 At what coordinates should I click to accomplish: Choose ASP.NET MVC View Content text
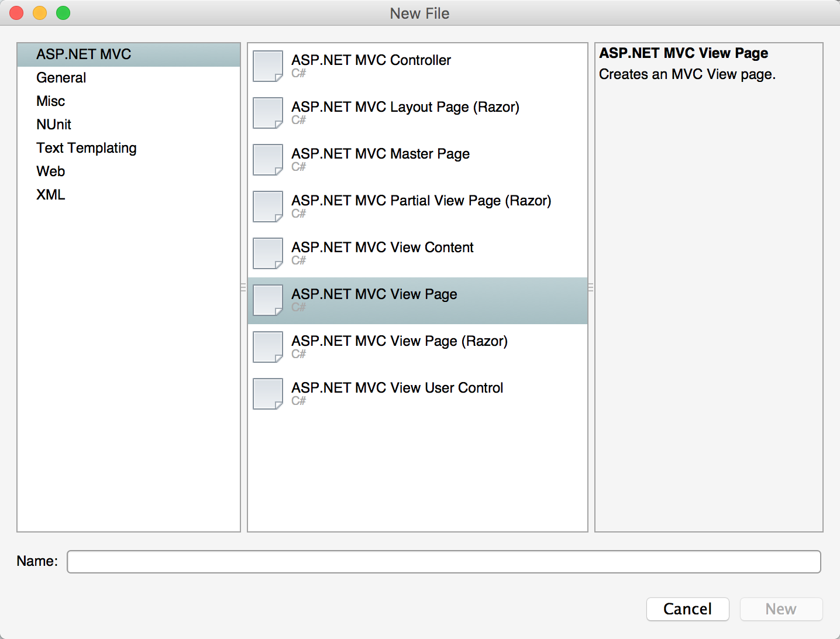coord(383,248)
